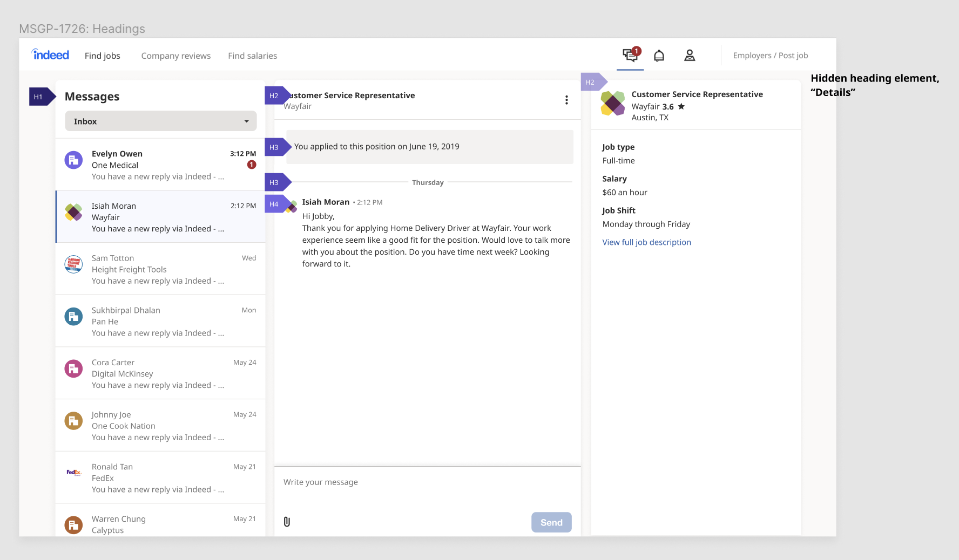
Task: Click Warren Chung's brown avatar icon
Action: 73,525
